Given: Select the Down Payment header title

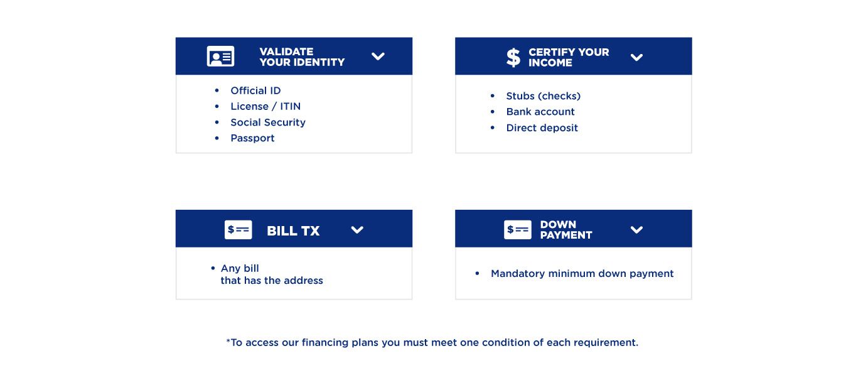Looking at the screenshot, I should pyautogui.click(x=566, y=230).
